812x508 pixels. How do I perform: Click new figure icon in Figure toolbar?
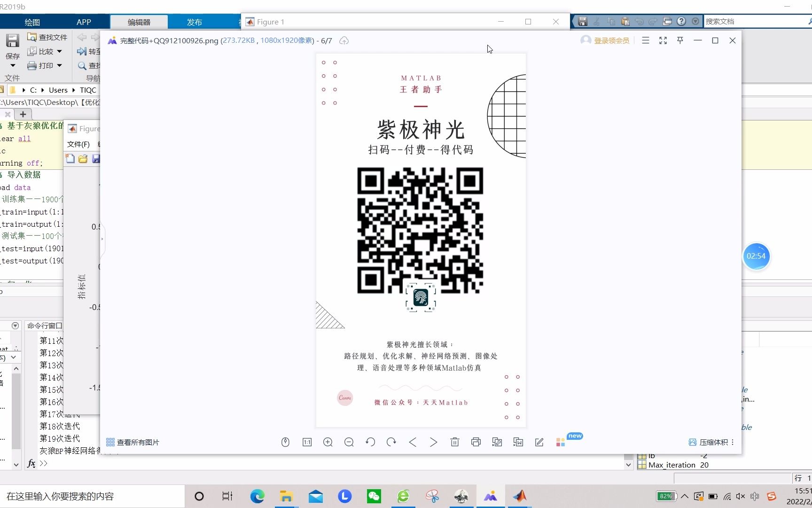(70, 159)
